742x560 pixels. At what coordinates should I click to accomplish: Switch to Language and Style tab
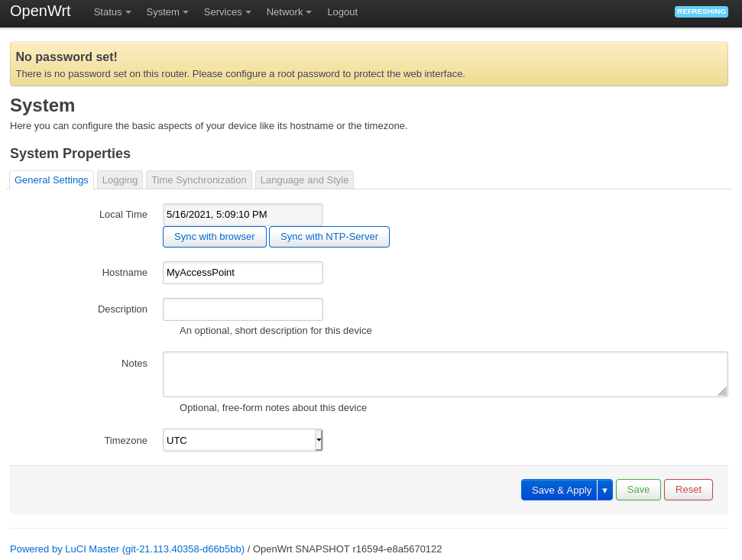tap(304, 180)
